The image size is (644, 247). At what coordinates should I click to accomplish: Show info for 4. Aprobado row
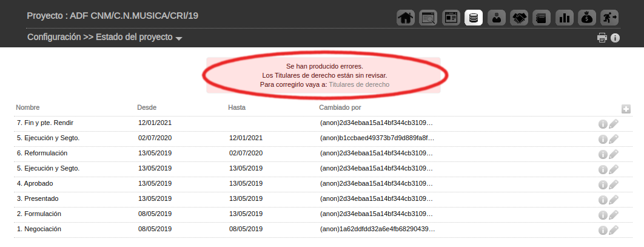tap(603, 185)
